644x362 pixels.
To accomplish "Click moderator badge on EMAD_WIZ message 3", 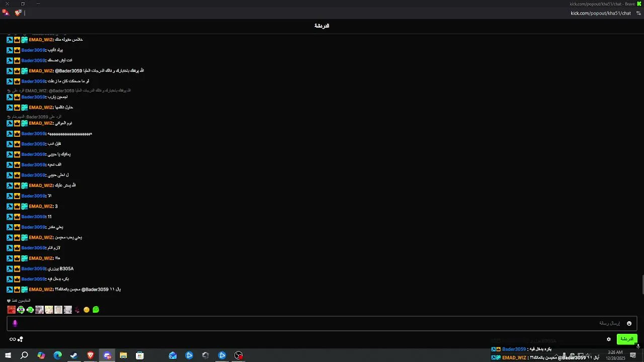I will pyautogui.click(x=10, y=206).
